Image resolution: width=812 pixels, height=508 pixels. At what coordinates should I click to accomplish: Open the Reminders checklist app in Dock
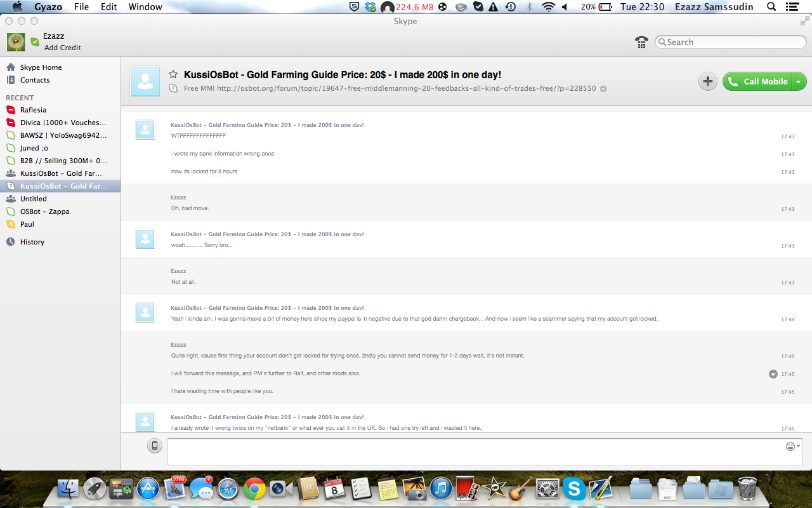[361, 489]
